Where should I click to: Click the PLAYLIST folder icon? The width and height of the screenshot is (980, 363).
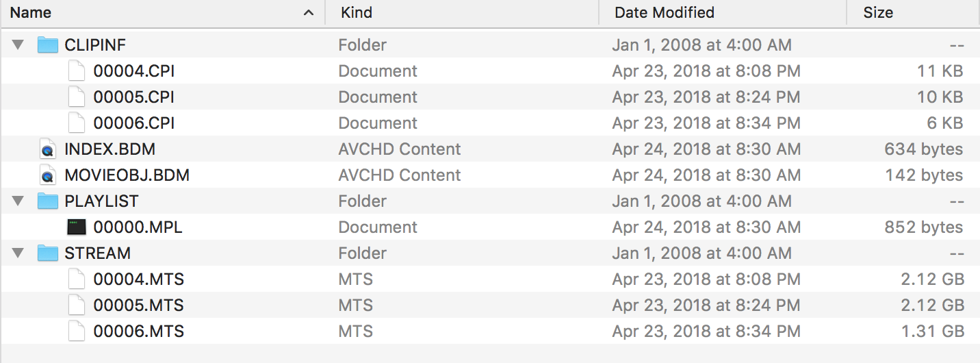click(x=47, y=201)
